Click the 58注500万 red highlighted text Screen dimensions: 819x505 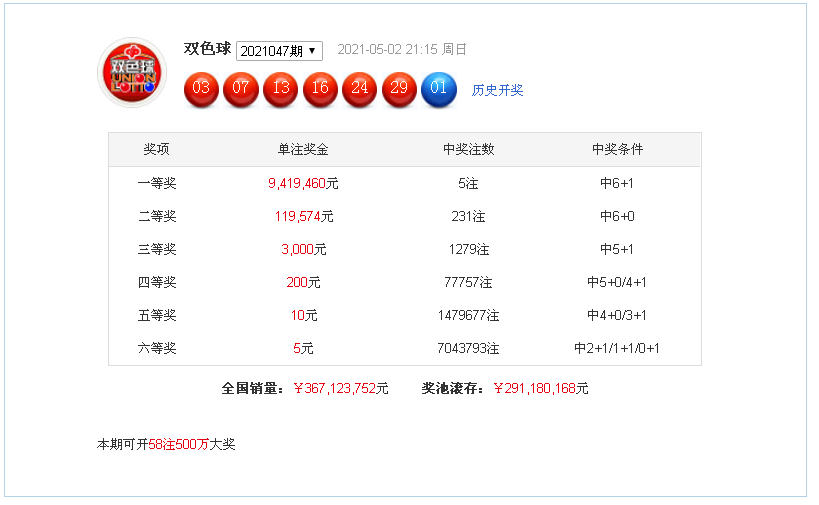[x=179, y=444]
